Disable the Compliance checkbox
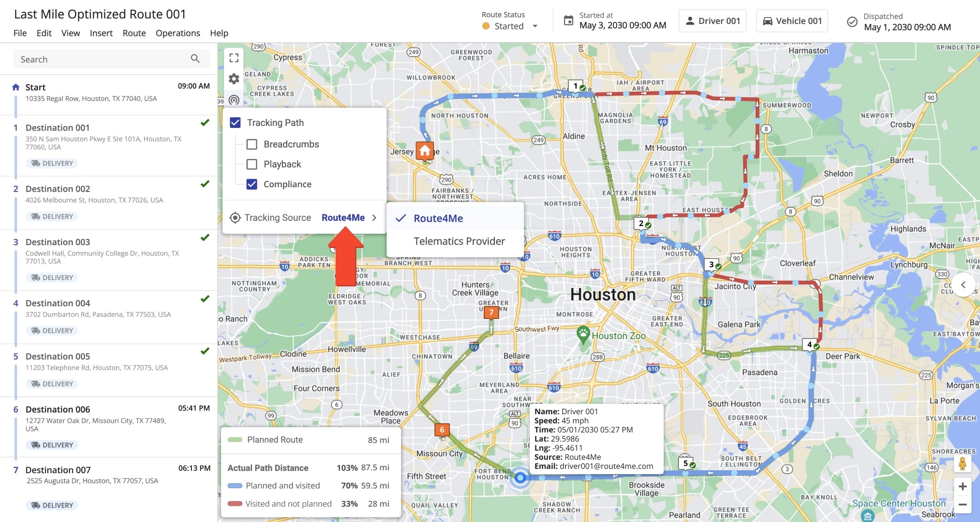Screen dimensions: 980x522 coord(251,184)
